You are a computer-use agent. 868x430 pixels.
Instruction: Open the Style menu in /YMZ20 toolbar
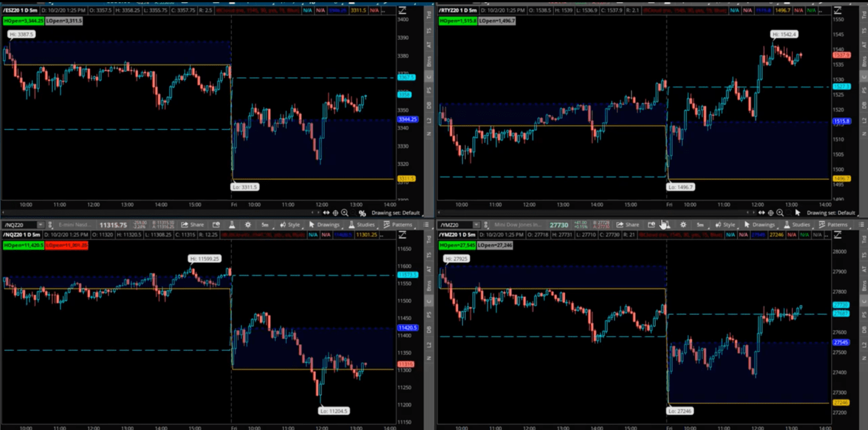pyautogui.click(x=725, y=225)
